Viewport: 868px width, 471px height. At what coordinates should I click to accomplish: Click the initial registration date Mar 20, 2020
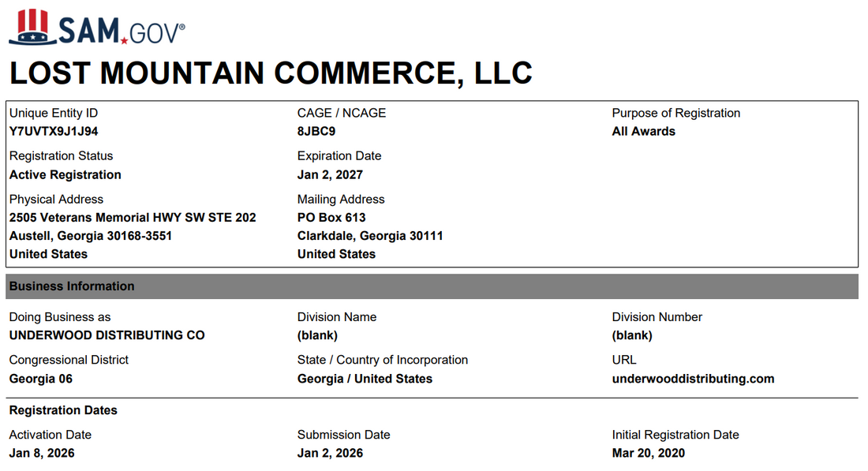(648, 453)
